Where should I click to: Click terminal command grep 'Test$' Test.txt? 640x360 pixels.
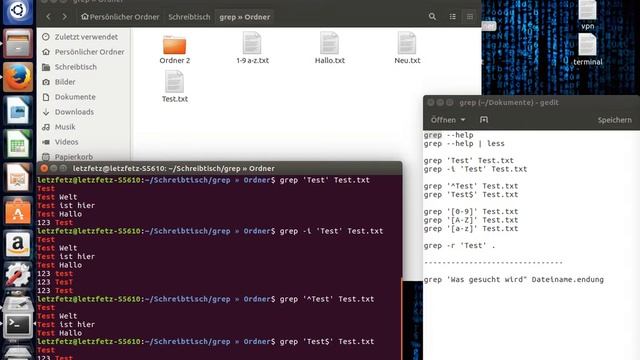(x=327, y=342)
